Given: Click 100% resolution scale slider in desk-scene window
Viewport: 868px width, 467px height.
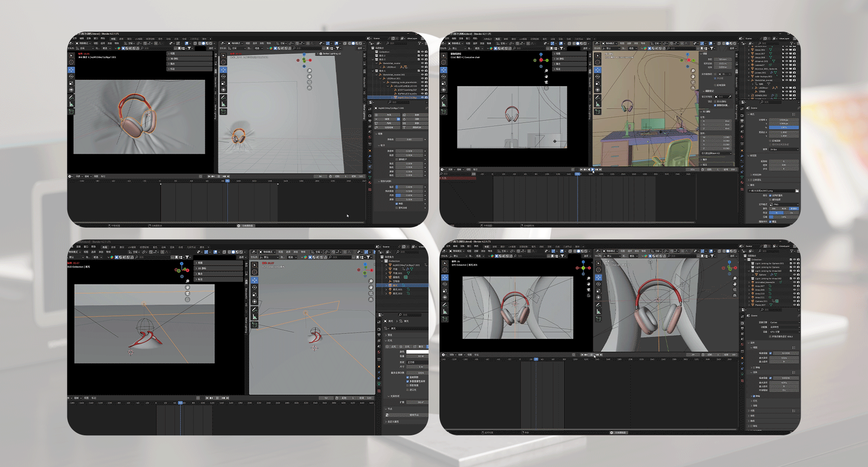Looking at the screenshot, I should point(784,128).
